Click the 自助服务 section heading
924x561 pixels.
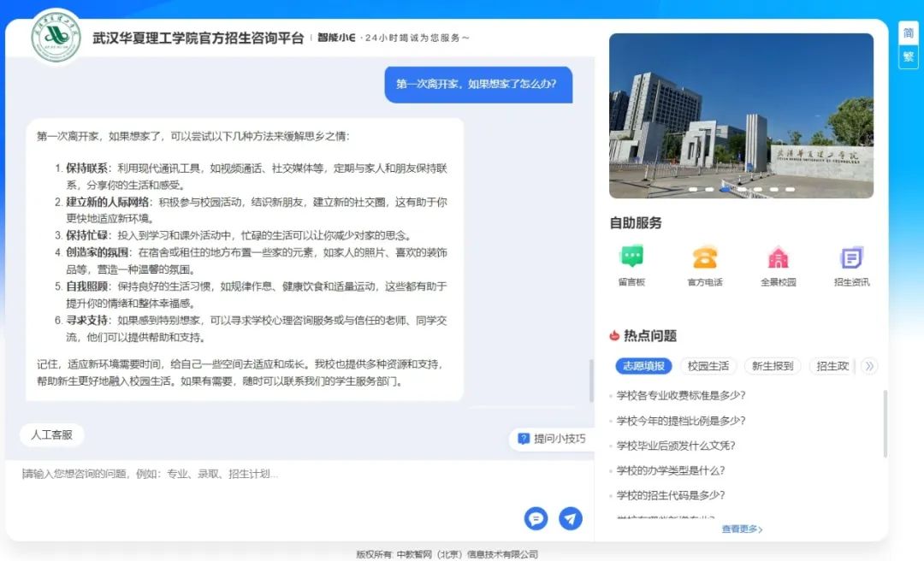coord(635,222)
